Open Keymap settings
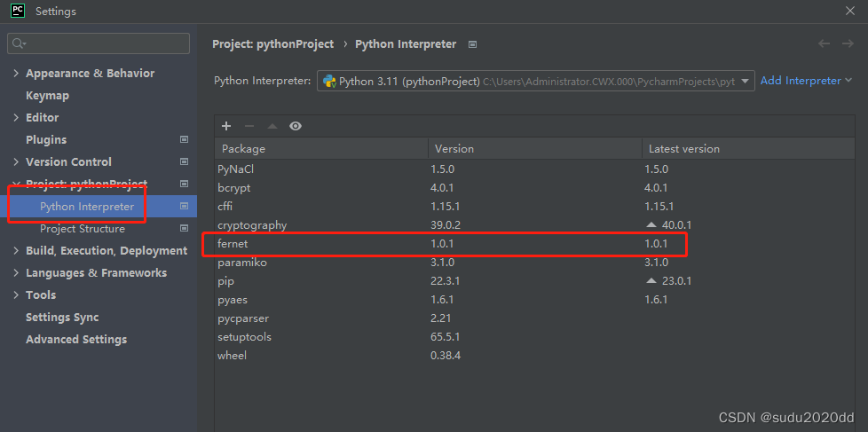This screenshot has height=432, width=868. 48,95
